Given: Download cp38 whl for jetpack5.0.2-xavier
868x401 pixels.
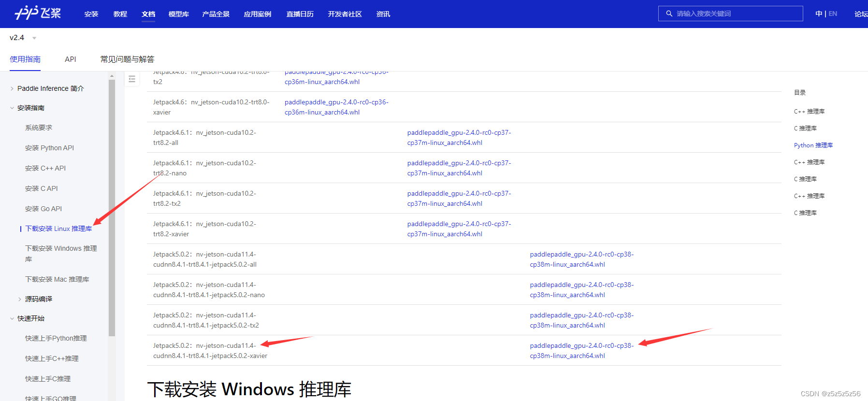Looking at the screenshot, I should pos(582,351).
